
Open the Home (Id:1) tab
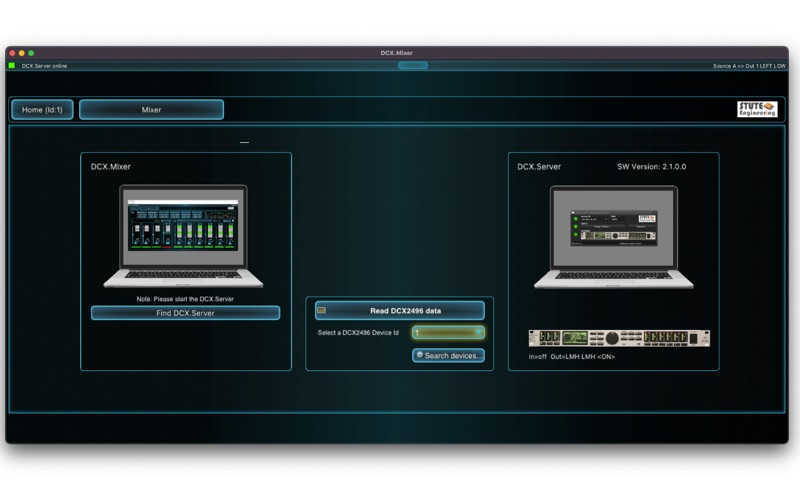tap(42, 110)
